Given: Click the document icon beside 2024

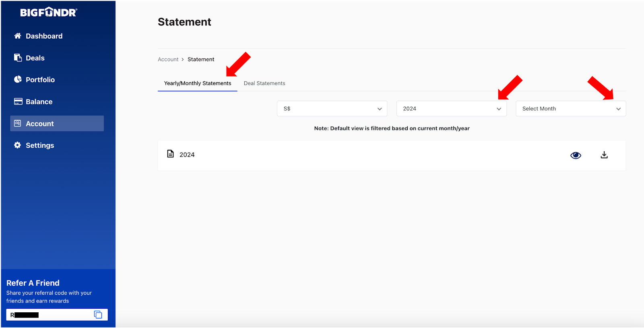Looking at the screenshot, I should click(x=171, y=154).
